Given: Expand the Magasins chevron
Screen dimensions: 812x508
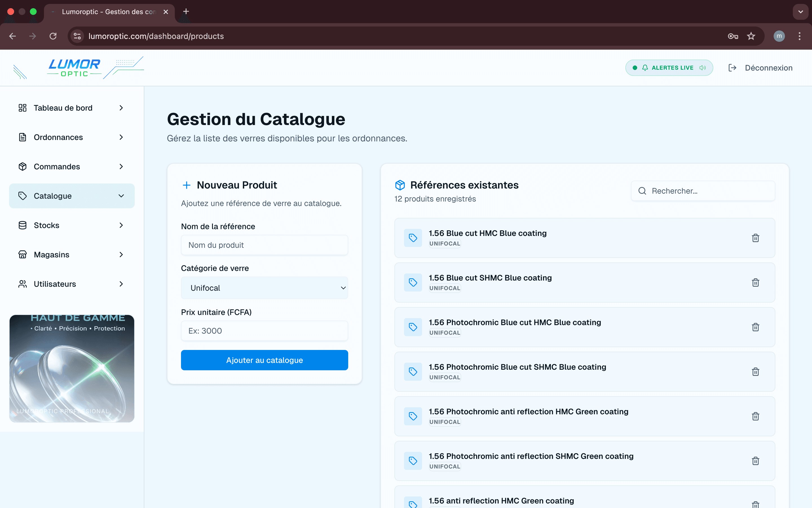Looking at the screenshot, I should coord(122,255).
